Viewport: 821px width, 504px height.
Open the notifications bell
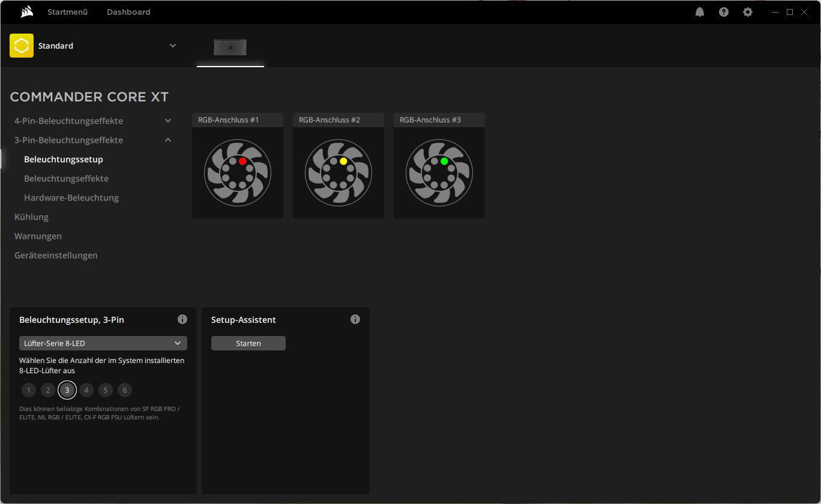point(700,12)
